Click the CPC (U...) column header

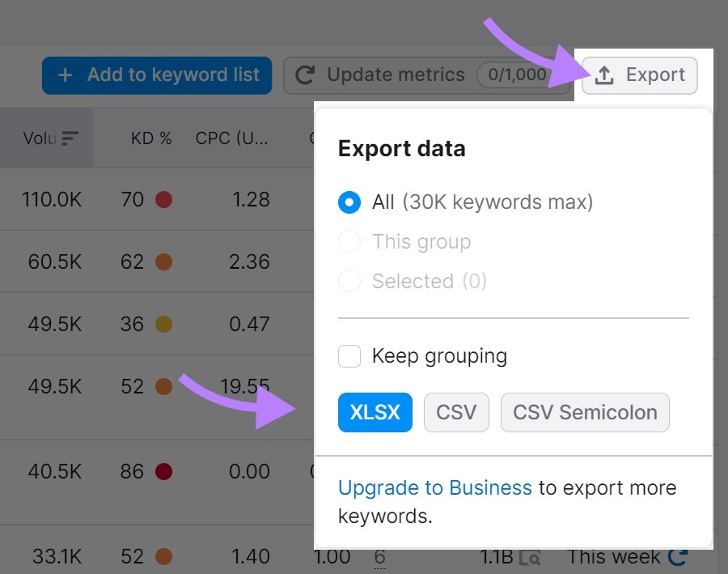pyautogui.click(x=233, y=138)
